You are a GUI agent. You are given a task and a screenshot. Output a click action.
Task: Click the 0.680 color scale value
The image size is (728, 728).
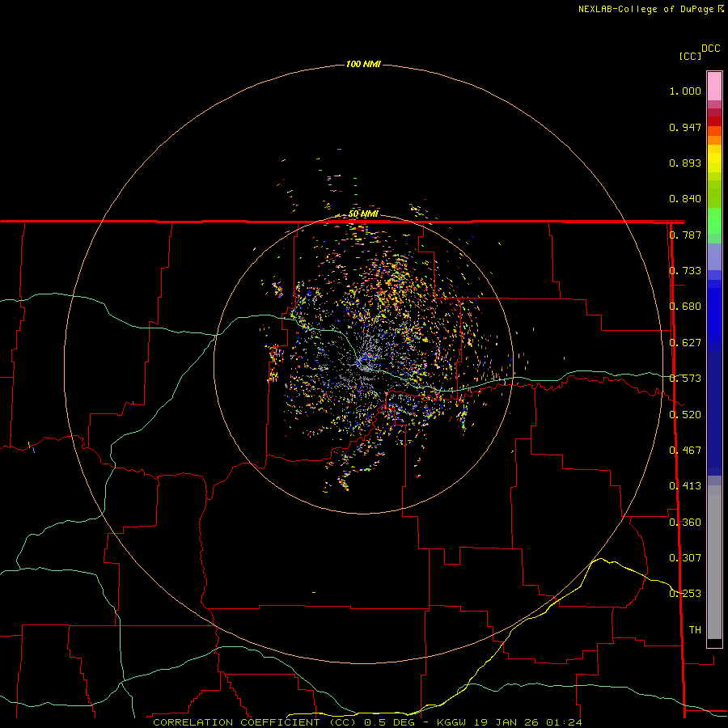tap(685, 307)
